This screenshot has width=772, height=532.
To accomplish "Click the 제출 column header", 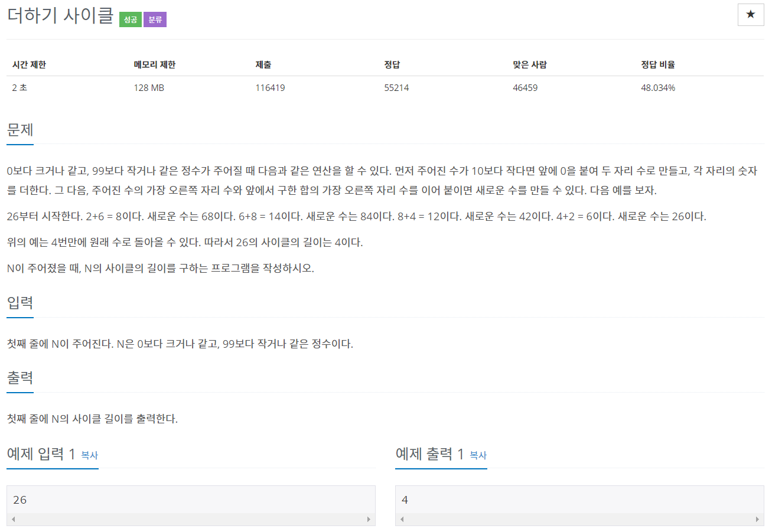I will point(263,64).
